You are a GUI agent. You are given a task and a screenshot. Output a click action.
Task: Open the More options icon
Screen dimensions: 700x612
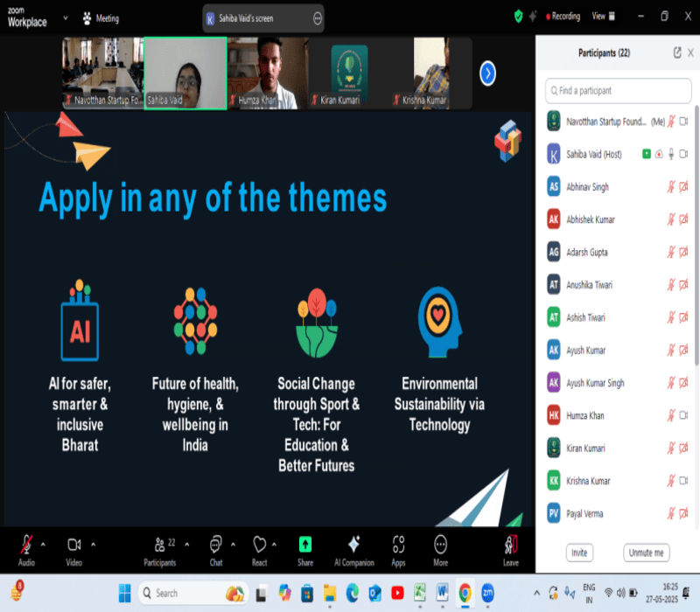(x=440, y=545)
